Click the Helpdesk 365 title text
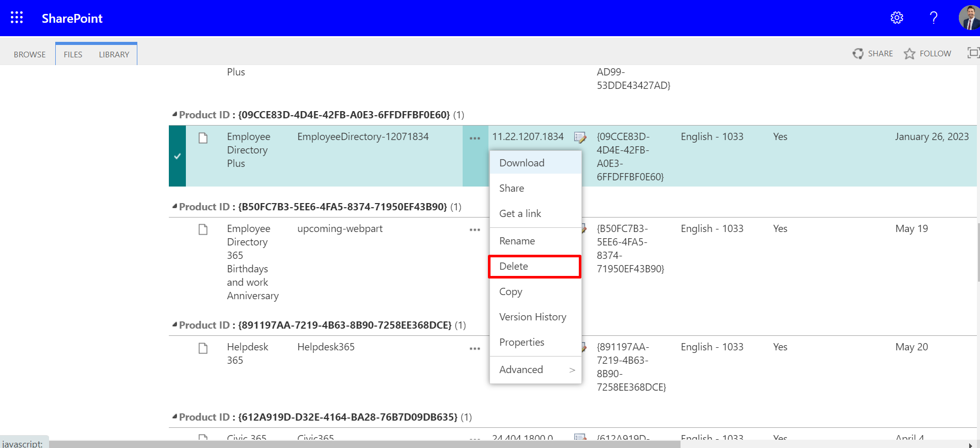This screenshot has width=980, height=448. click(x=247, y=353)
